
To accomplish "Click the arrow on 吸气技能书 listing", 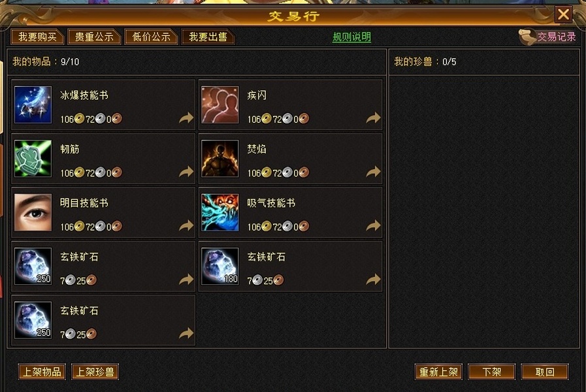I will coord(373,225).
